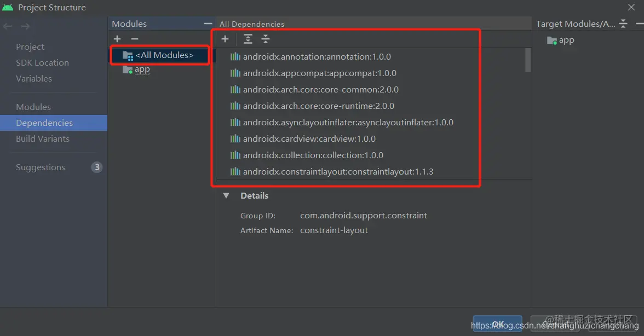
Task: Click app folder icon in Target Modules
Action: (552, 40)
